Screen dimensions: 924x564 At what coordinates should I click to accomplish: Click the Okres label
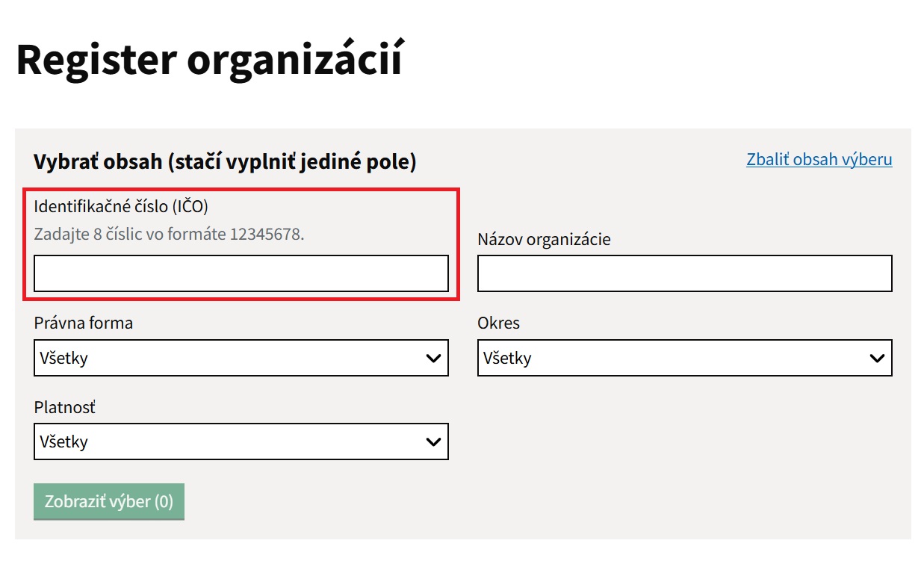(x=498, y=323)
